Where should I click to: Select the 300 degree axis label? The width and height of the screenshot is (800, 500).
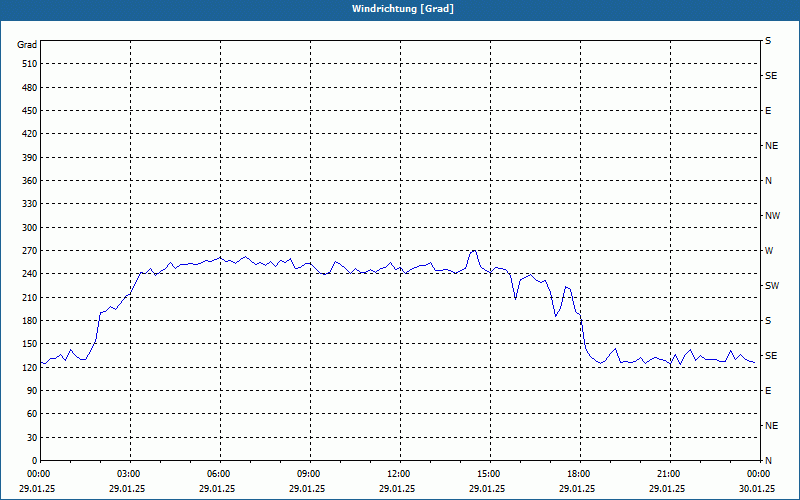(30, 228)
